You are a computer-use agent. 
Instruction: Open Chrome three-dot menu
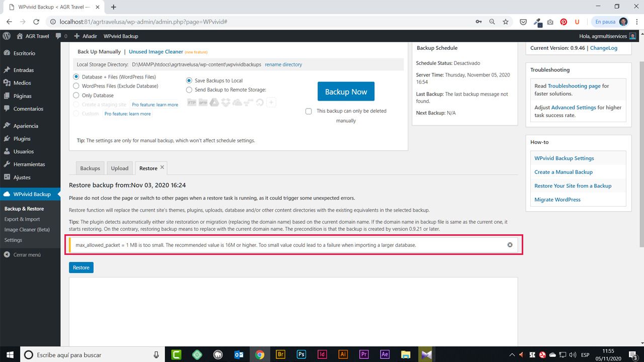[636, 22]
